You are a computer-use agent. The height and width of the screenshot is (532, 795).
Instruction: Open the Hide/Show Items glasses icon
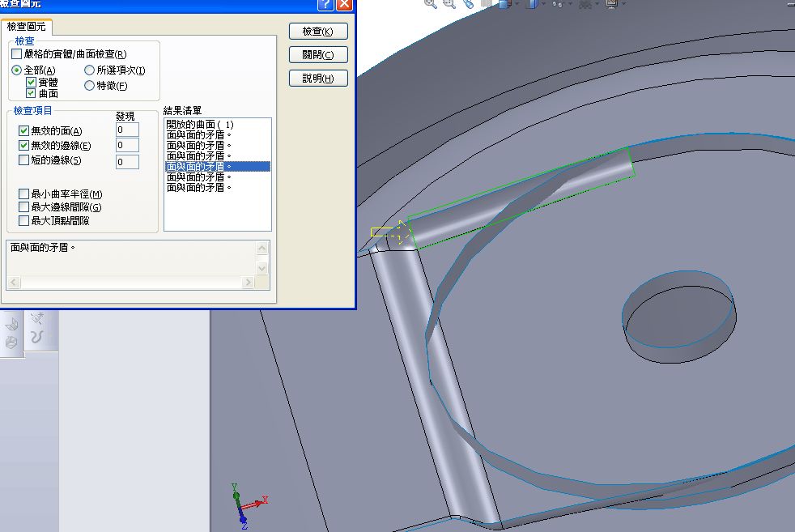(x=557, y=3)
